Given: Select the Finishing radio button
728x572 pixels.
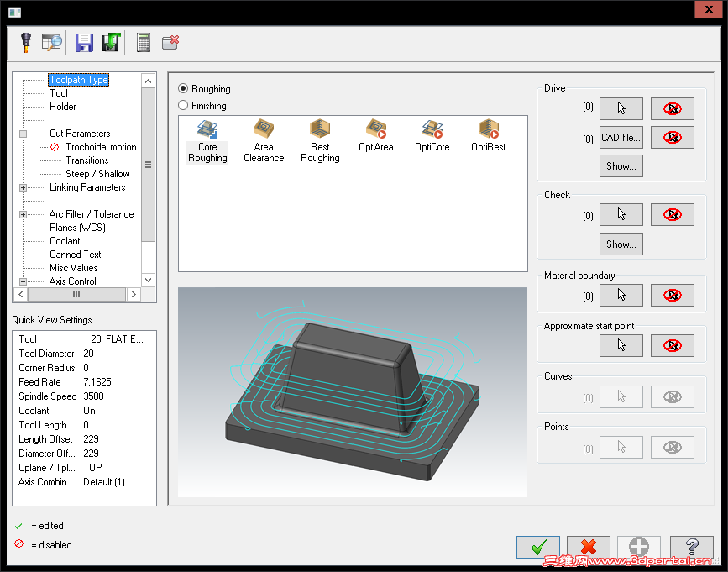Looking at the screenshot, I should pos(183,105).
